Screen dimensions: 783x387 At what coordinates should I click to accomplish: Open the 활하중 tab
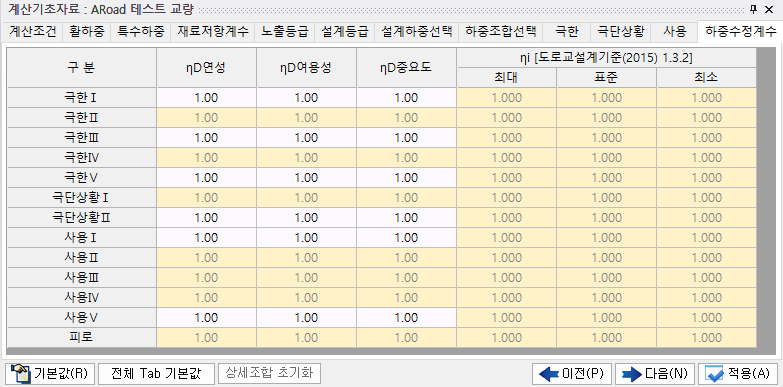(87, 32)
